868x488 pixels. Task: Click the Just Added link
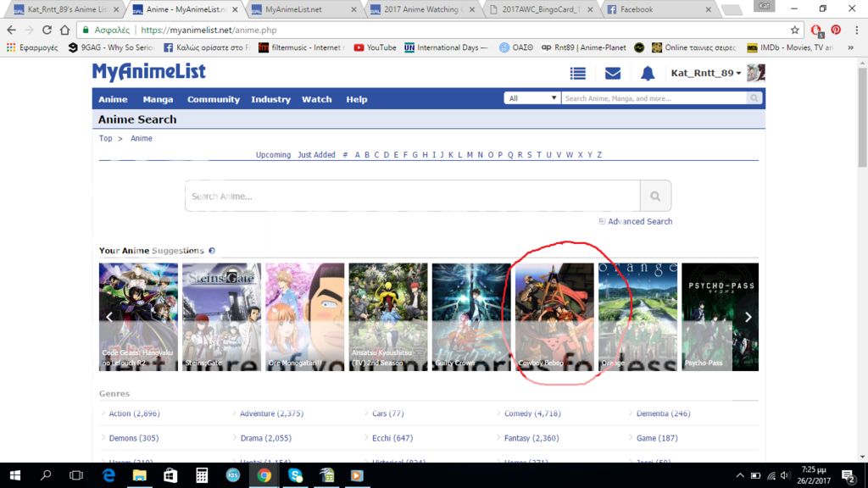tap(316, 155)
